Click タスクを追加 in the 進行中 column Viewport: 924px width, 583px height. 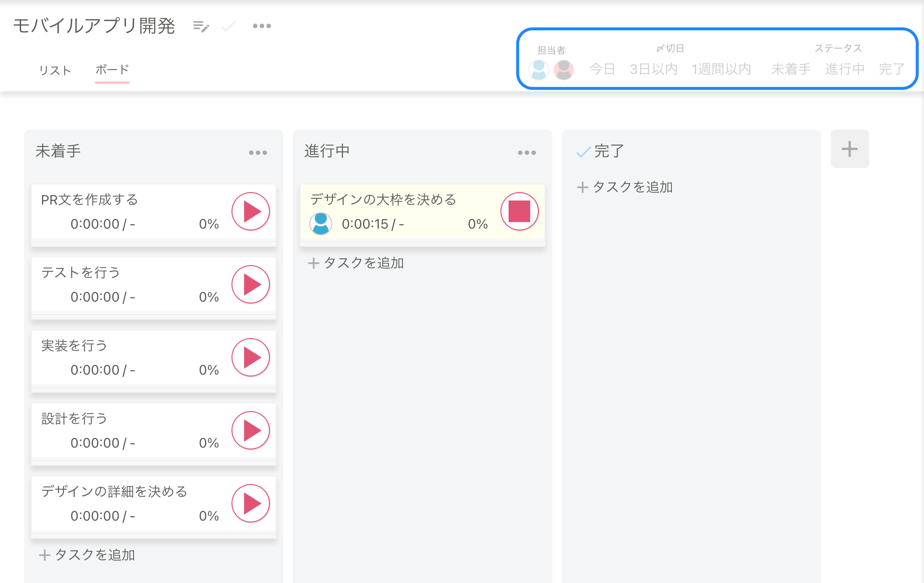[355, 263]
